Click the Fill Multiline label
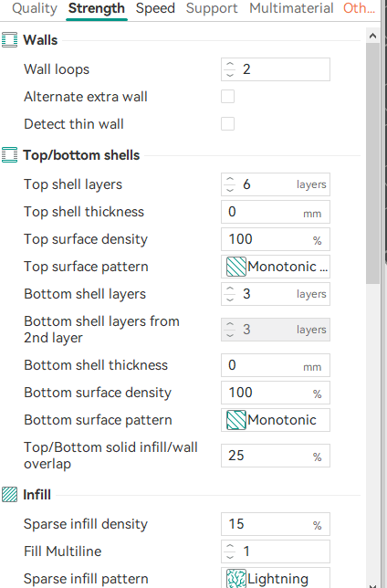Image resolution: width=387 pixels, height=588 pixels. tap(63, 551)
